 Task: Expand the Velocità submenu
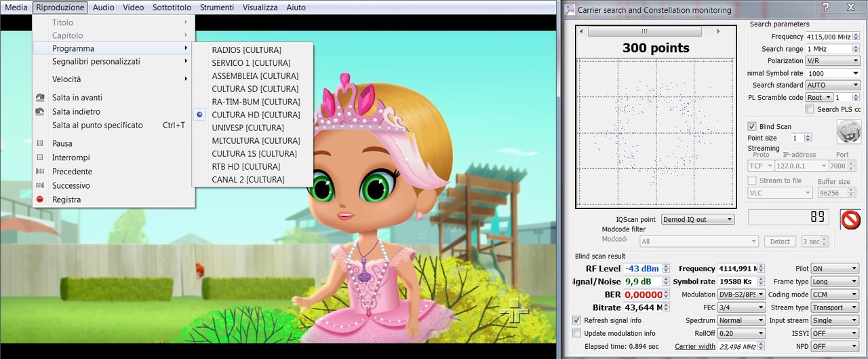[x=113, y=79]
